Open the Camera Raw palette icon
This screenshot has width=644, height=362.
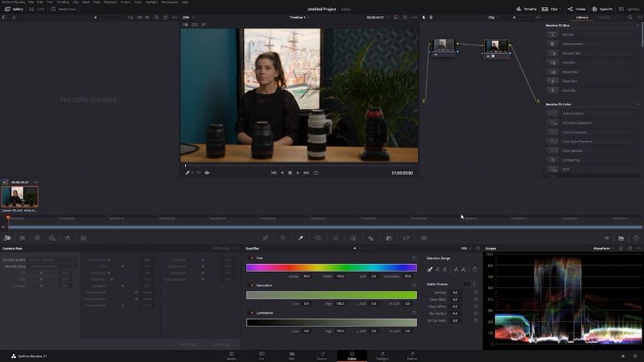7,238
